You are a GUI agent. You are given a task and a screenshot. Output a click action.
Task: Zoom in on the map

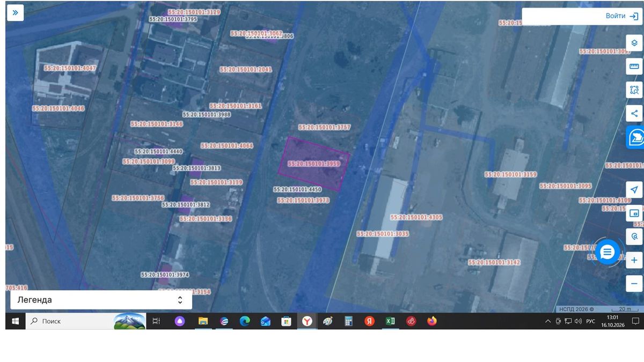pos(634,260)
